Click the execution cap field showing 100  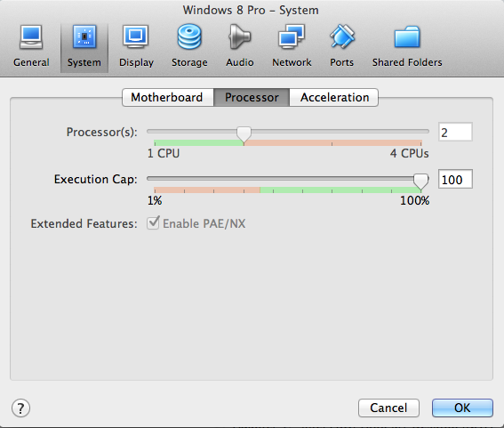(x=455, y=179)
